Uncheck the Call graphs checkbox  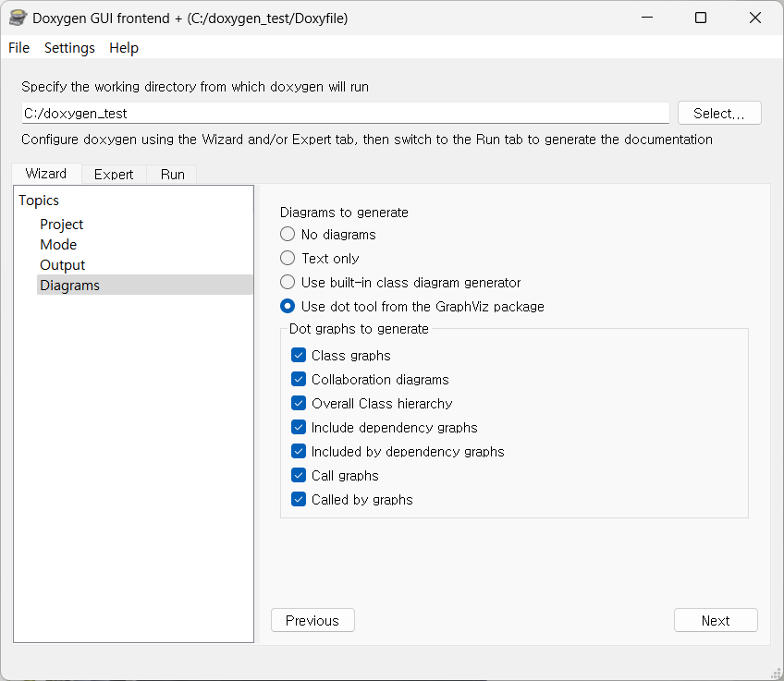299,475
